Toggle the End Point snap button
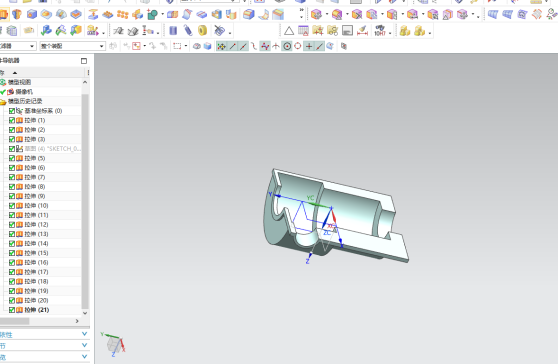558x364 pixels. [232, 46]
